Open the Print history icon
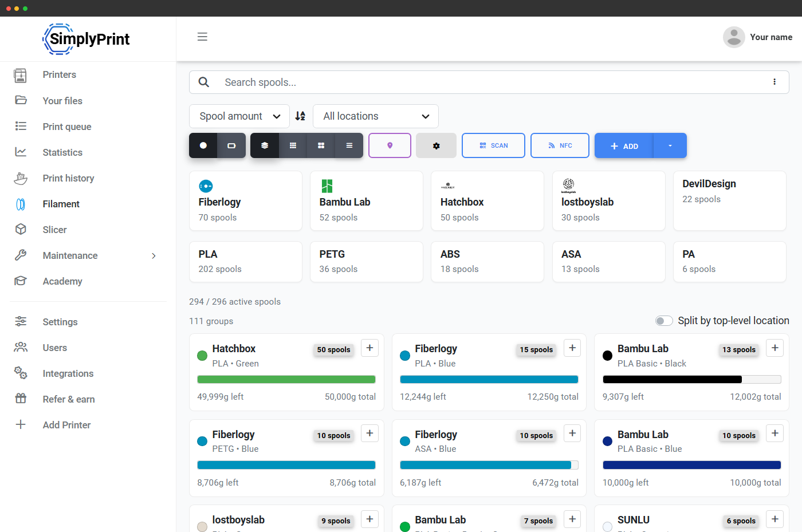This screenshot has width=802, height=532. pyautogui.click(x=21, y=178)
